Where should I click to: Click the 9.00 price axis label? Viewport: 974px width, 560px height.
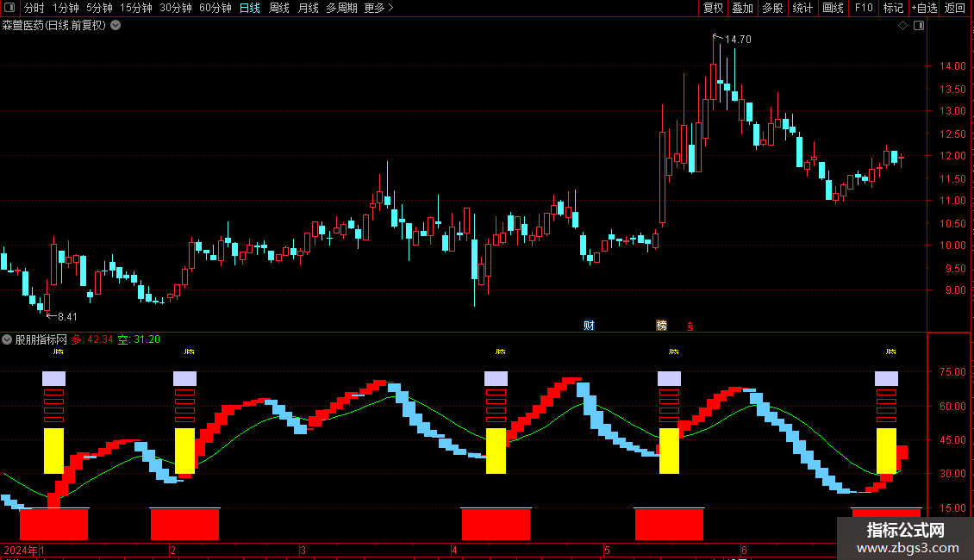pos(955,290)
